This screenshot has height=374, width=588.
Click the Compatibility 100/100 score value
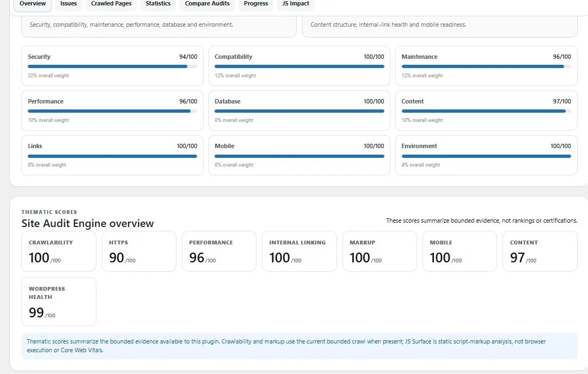pos(374,57)
